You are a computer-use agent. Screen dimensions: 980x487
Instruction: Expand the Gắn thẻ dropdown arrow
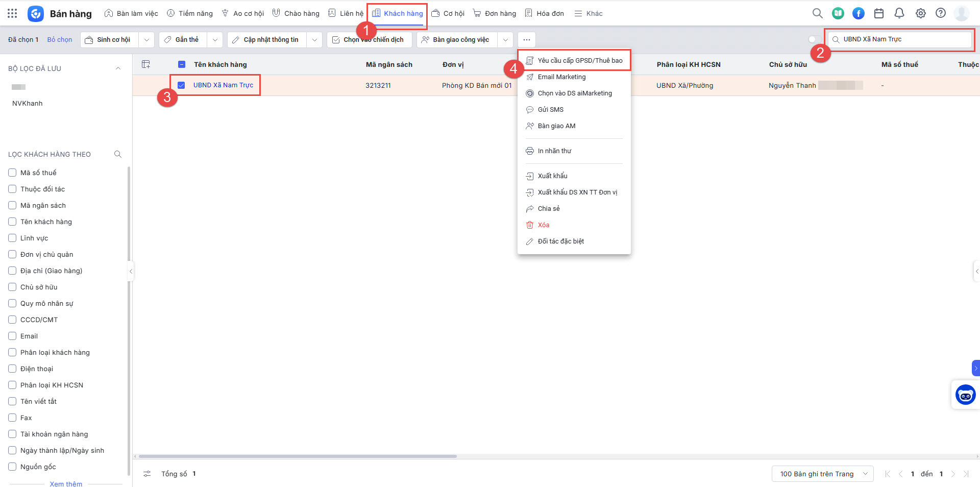pos(215,40)
